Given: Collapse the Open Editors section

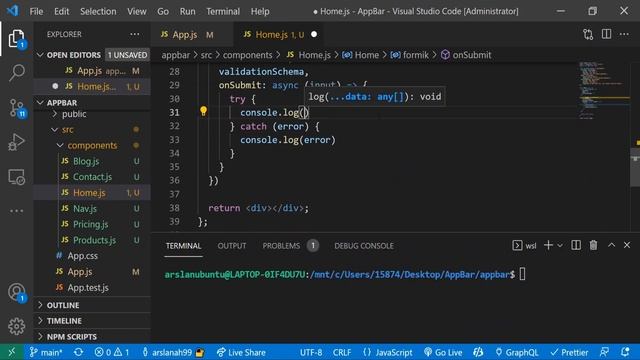Looking at the screenshot, I should pyautogui.click(x=40, y=55).
